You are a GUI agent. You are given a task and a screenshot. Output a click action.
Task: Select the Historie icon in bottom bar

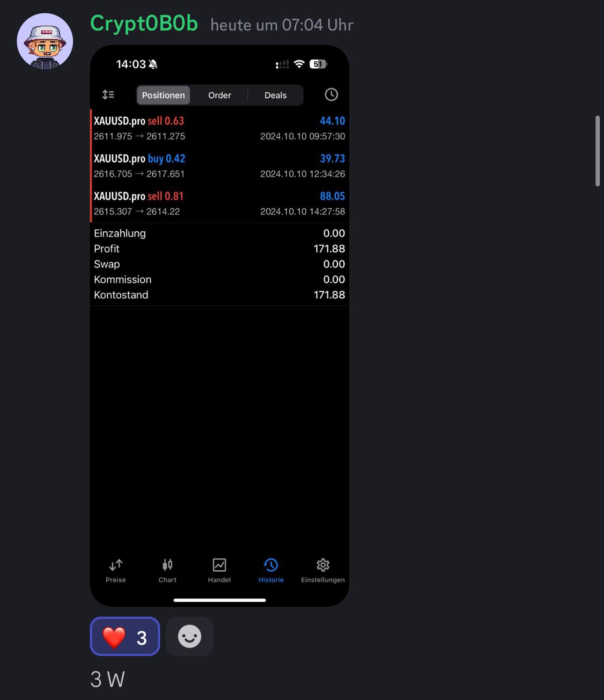coord(271,565)
